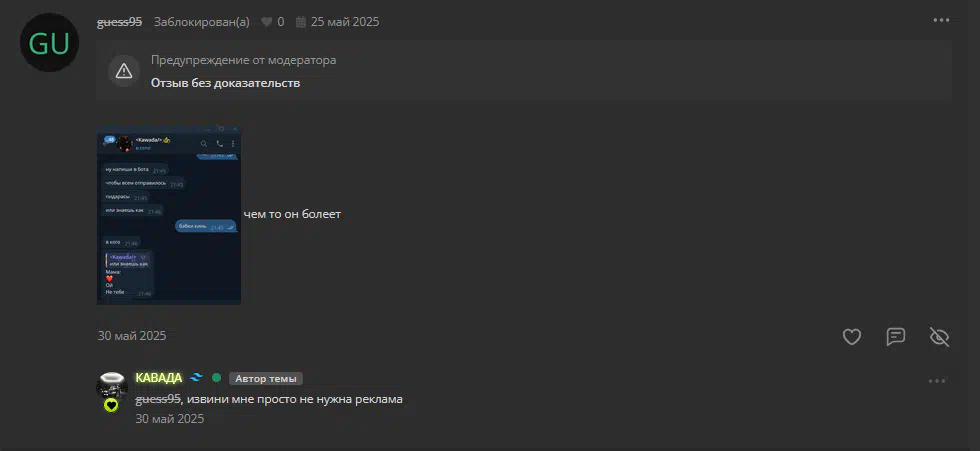Click the sympathy heart counter showing 0
Image resolution: width=980 pixels, height=451 pixels.
(x=272, y=22)
